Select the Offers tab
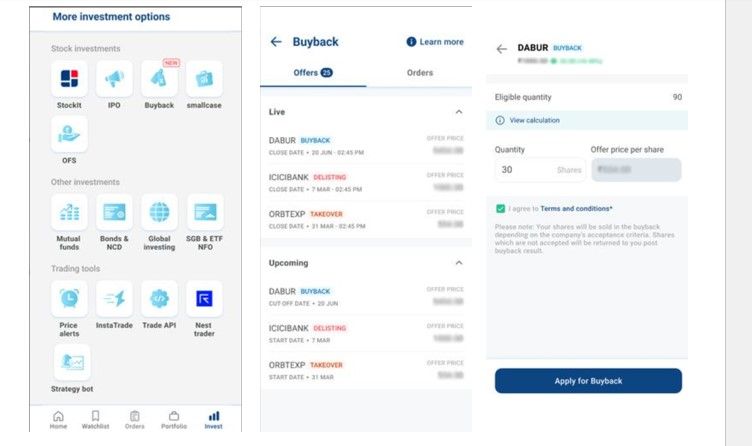752x446 pixels. coord(312,73)
